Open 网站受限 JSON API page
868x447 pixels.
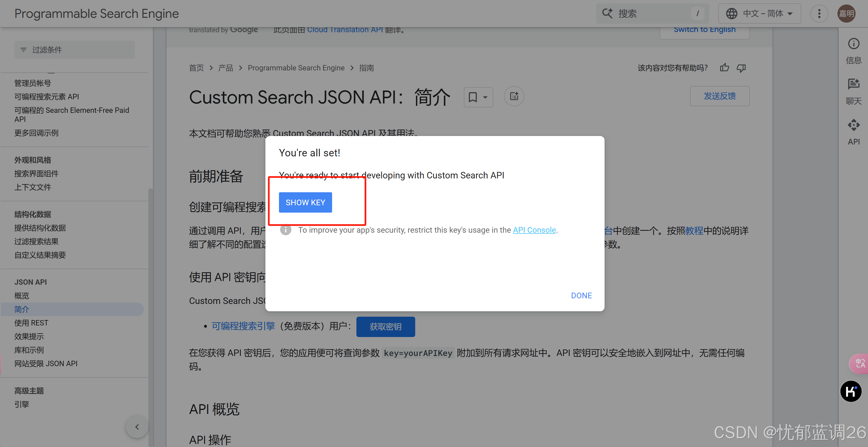pyautogui.click(x=46, y=363)
